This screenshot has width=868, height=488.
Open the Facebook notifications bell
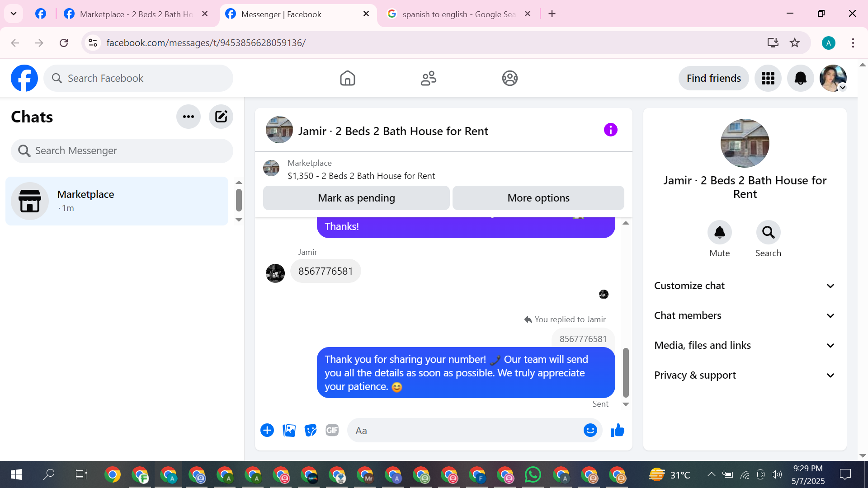pyautogui.click(x=800, y=78)
